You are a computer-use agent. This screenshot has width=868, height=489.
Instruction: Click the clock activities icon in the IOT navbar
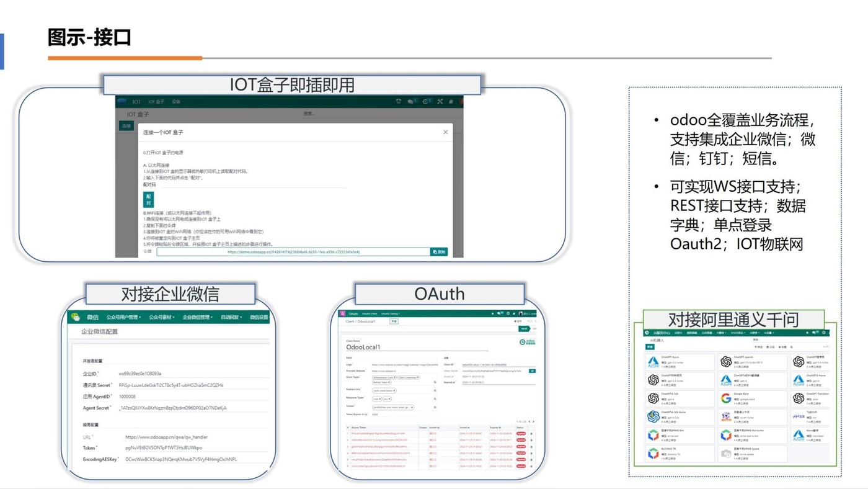click(x=426, y=102)
